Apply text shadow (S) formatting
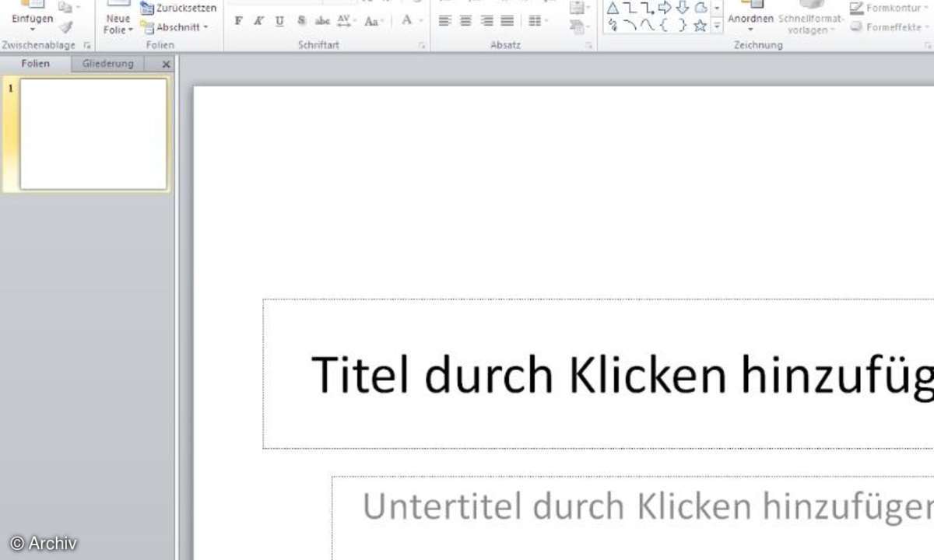The height and width of the screenshot is (560, 934). point(301,21)
